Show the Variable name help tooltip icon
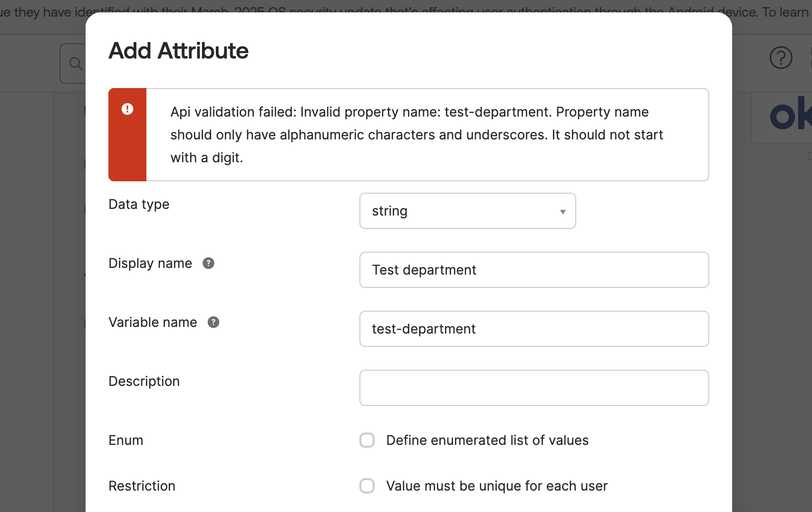The height and width of the screenshot is (512, 812). tap(213, 322)
